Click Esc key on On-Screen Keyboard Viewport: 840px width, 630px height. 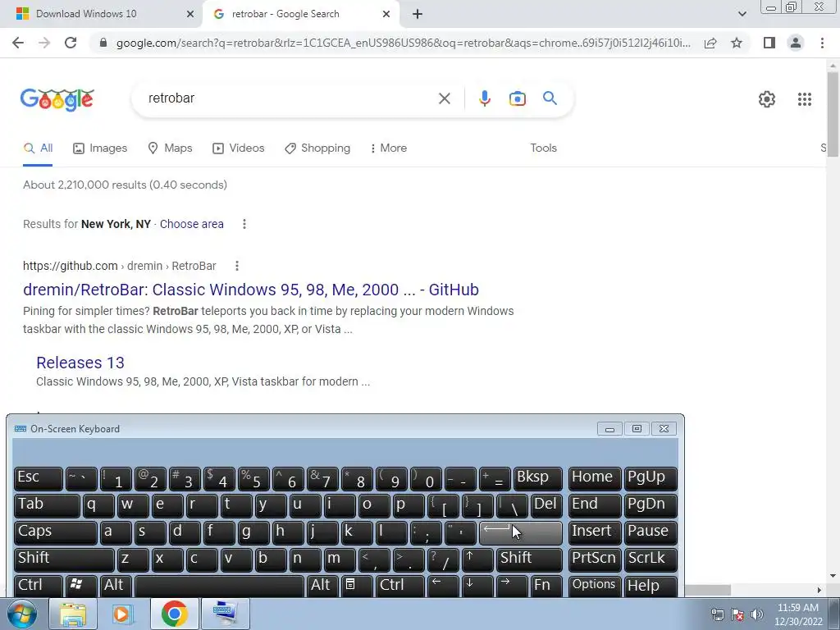(38, 478)
